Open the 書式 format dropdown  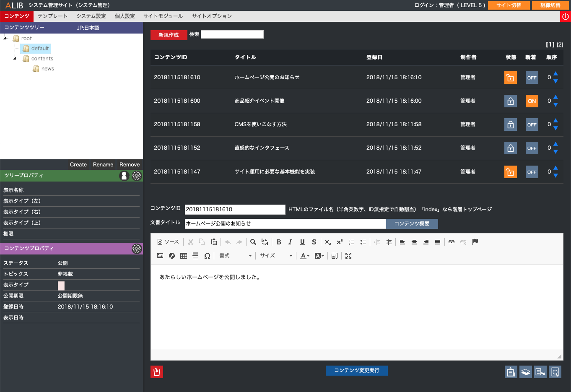tap(236, 256)
